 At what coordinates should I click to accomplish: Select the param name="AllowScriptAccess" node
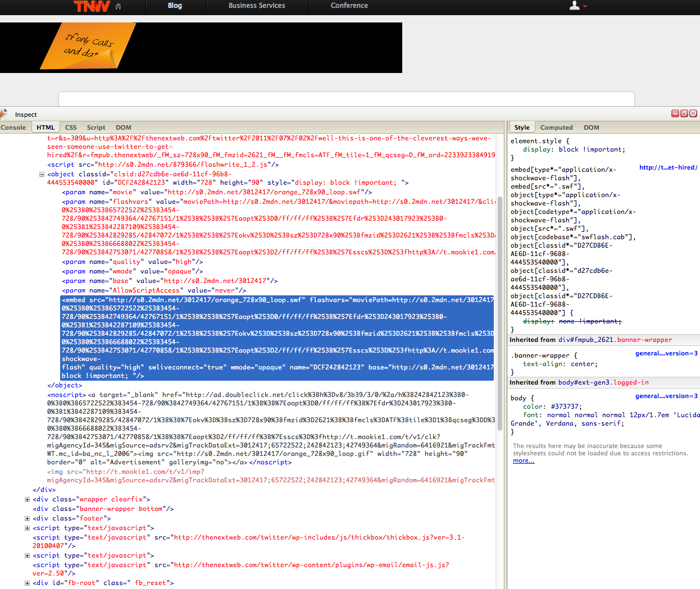click(154, 290)
